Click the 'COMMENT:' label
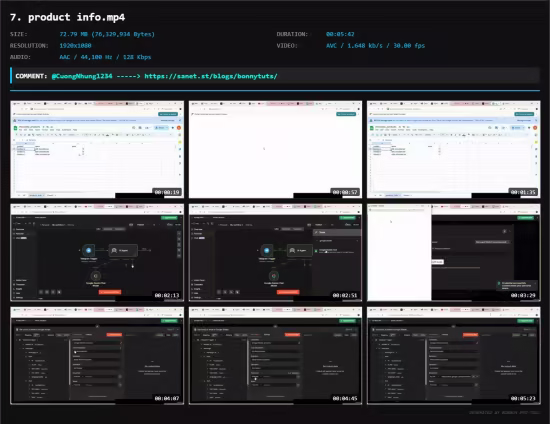550x424 pixels. 31,76
